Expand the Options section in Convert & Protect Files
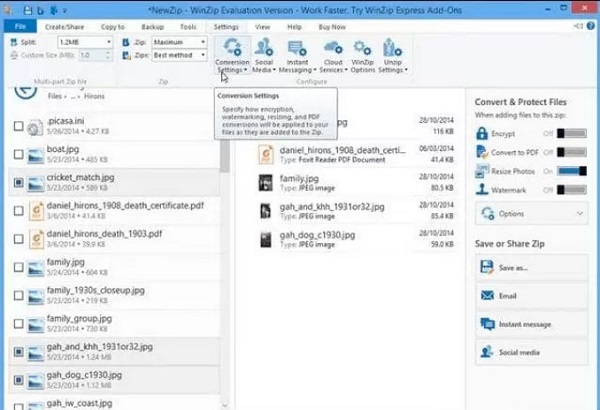This screenshot has height=410, width=600. pyautogui.click(x=532, y=214)
